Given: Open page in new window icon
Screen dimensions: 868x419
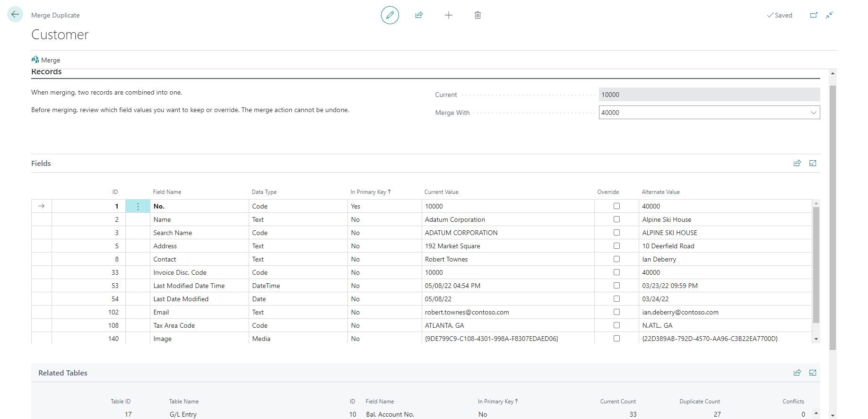Looking at the screenshot, I should point(814,15).
